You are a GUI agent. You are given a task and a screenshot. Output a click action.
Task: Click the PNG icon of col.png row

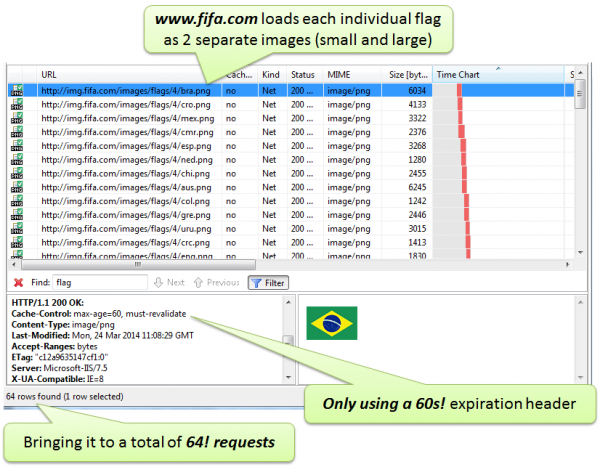pyautogui.click(x=17, y=201)
